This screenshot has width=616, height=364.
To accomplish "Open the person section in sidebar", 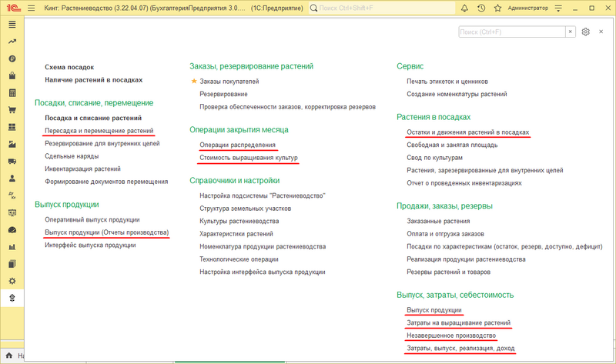I will pos(12,179).
